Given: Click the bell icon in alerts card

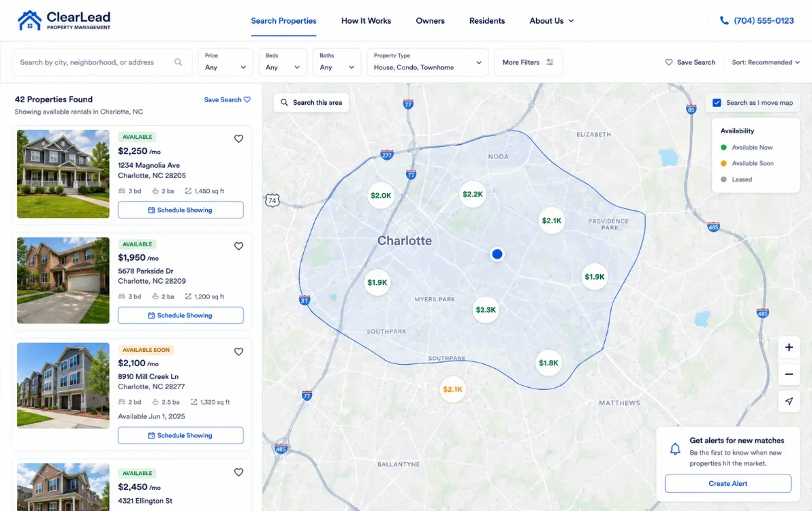Looking at the screenshot, I should [x=675, y=449].
